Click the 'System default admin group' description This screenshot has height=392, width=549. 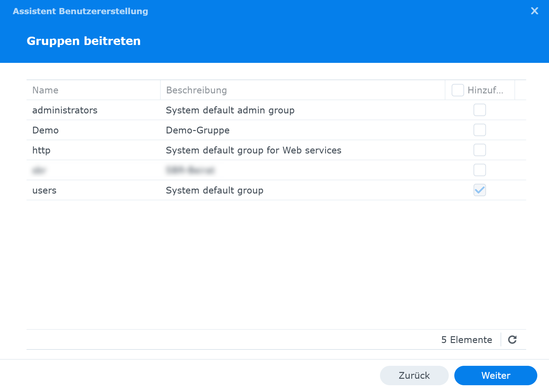(230, 110)
